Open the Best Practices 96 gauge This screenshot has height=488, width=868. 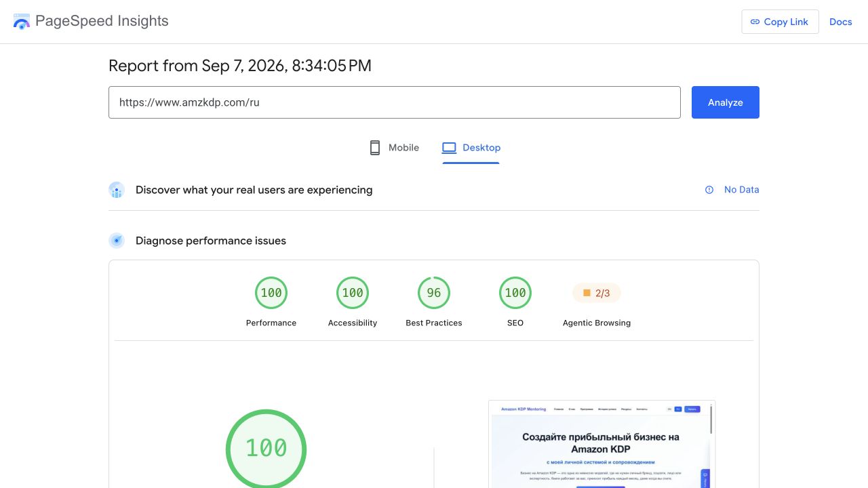pos(434,293)
